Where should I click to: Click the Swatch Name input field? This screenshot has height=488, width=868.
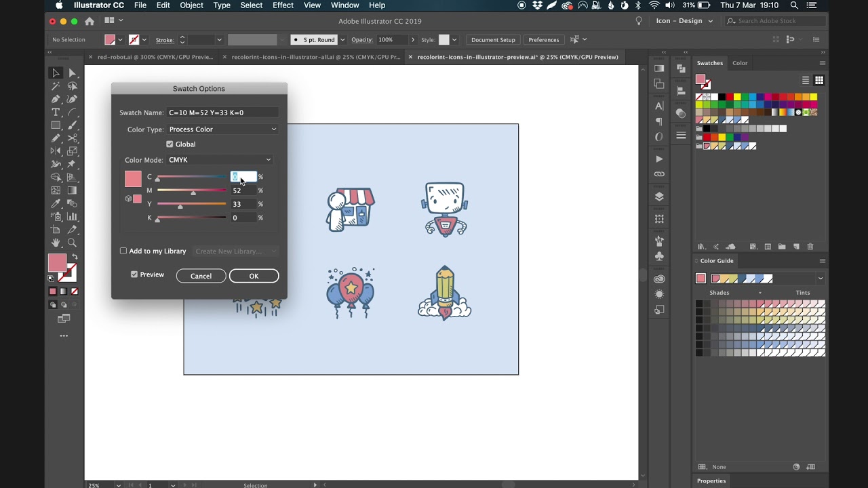pyautogui.click(x=223, y=113)
